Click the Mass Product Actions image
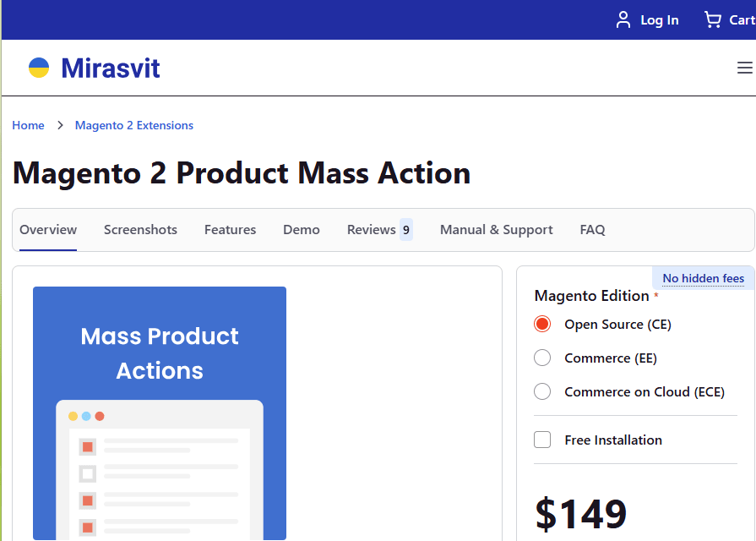Image resolution: width=756 pixels, height=541 pixels. pyautogui.click(x=160, y=413)
